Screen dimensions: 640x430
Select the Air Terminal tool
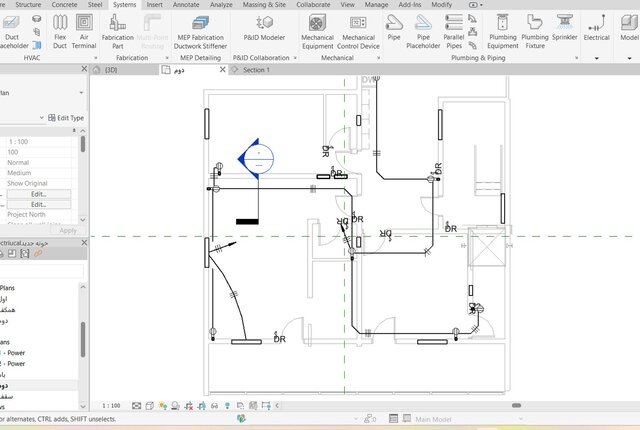[84, 32]
